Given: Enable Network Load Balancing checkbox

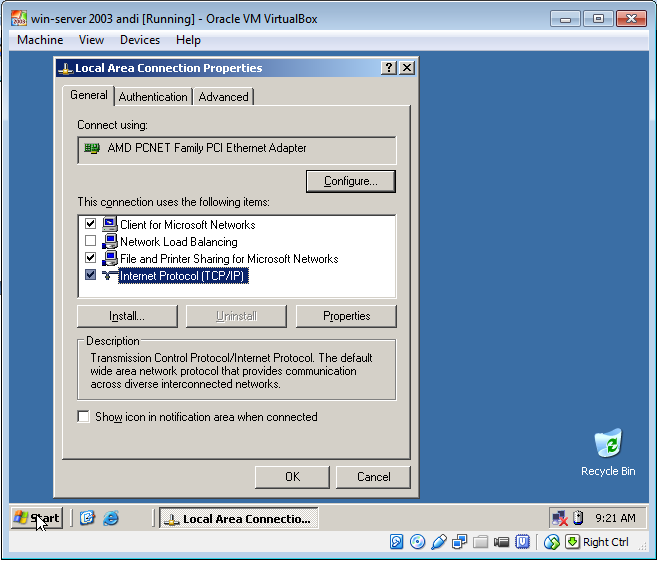Looking at the screenshot, I should 91,241.
